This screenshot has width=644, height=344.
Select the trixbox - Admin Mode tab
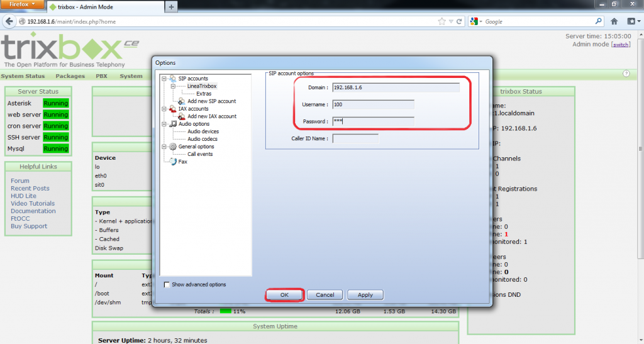(x=106, y=7)
